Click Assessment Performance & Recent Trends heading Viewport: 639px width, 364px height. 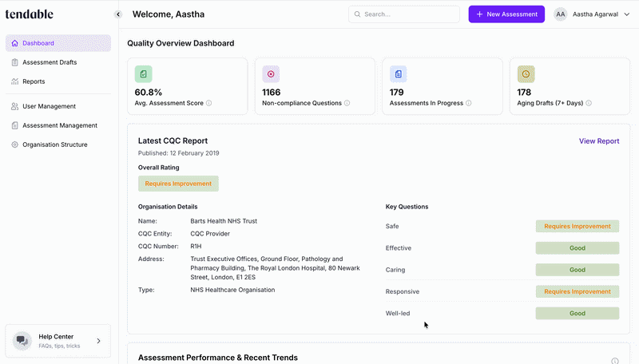click(x=218, y=358)
